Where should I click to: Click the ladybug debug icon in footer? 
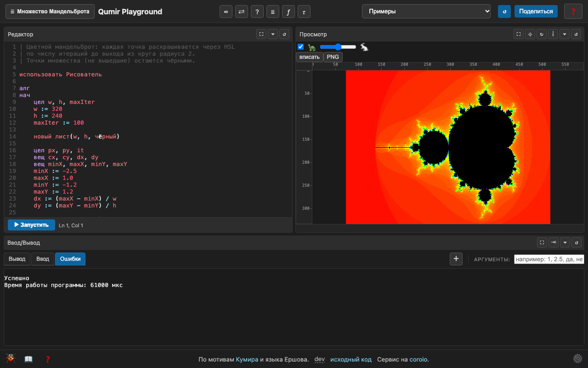tap(11, 359)
